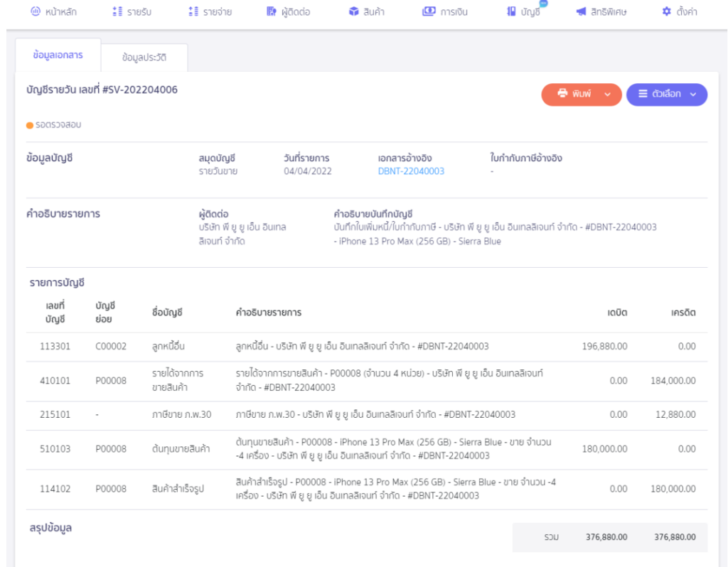Click the รายวันขาย journal book value
This screenshot has height=567, width=728.
click(x=218, y=171)
